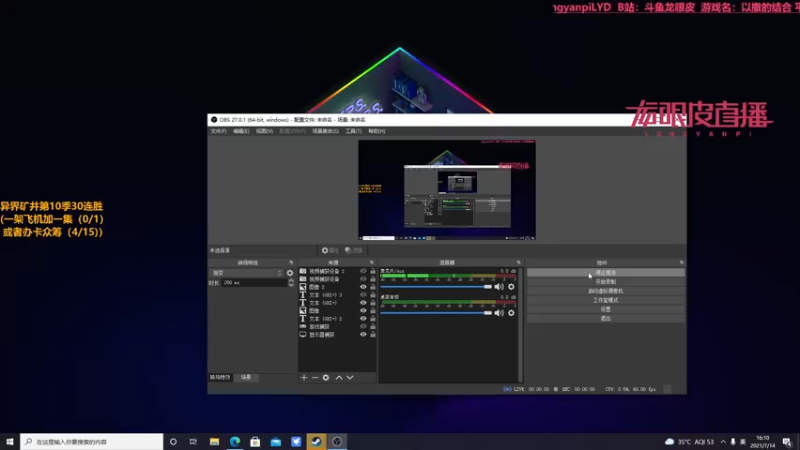The image size is (800, 450).
Task: Remove selected source with the minus icon
Action: tap(315, 378)
